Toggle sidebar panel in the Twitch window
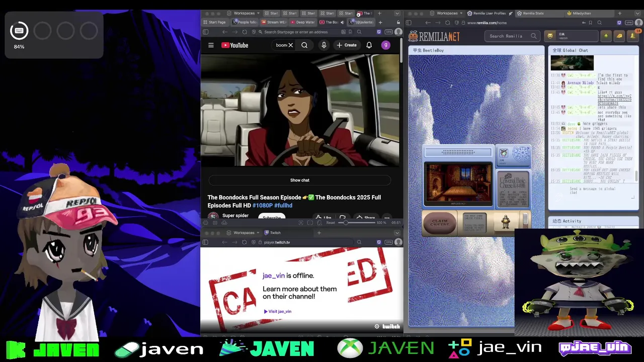This screenshot has width=644, height=362. (x=205, y=242)
